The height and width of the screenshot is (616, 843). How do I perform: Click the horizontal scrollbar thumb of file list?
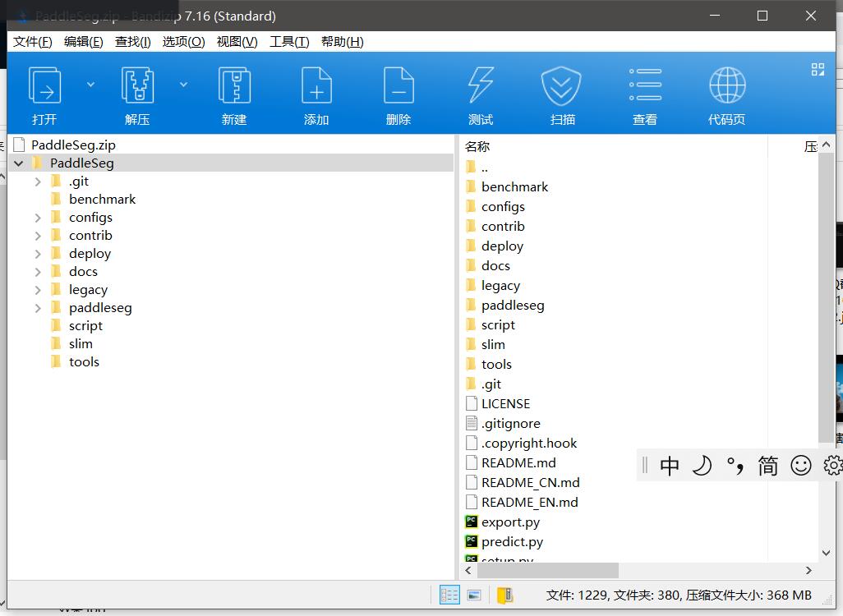click(x=547, y=570)
